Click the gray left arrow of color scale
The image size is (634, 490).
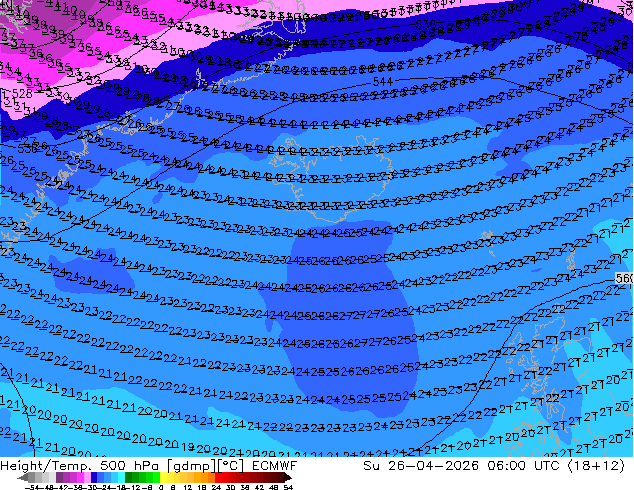(x=22, y=478)
